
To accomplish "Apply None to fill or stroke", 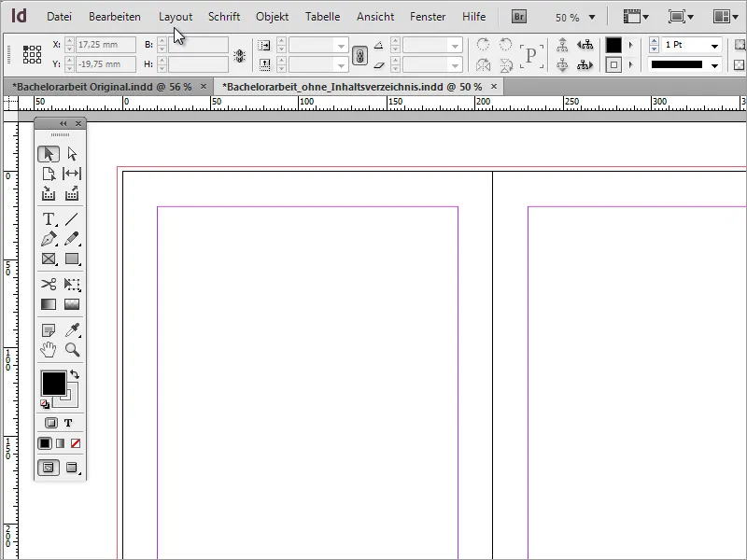I will tap(76, 443).
